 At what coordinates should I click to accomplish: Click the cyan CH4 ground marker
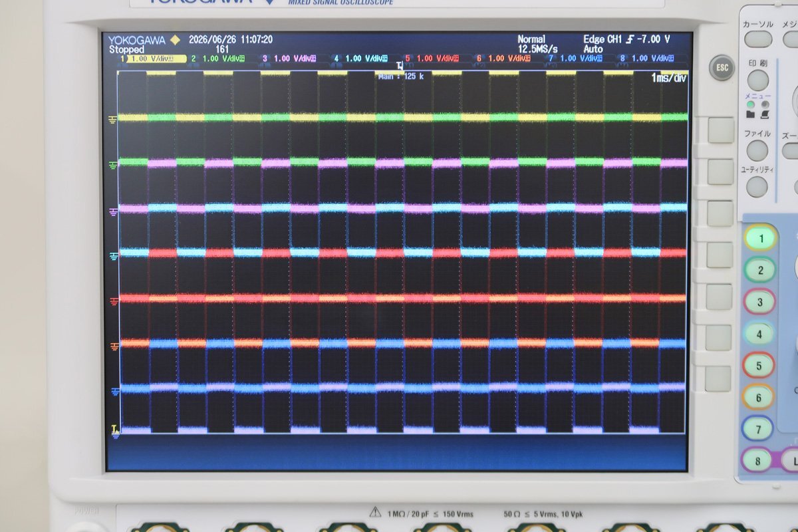click(112, 256)
